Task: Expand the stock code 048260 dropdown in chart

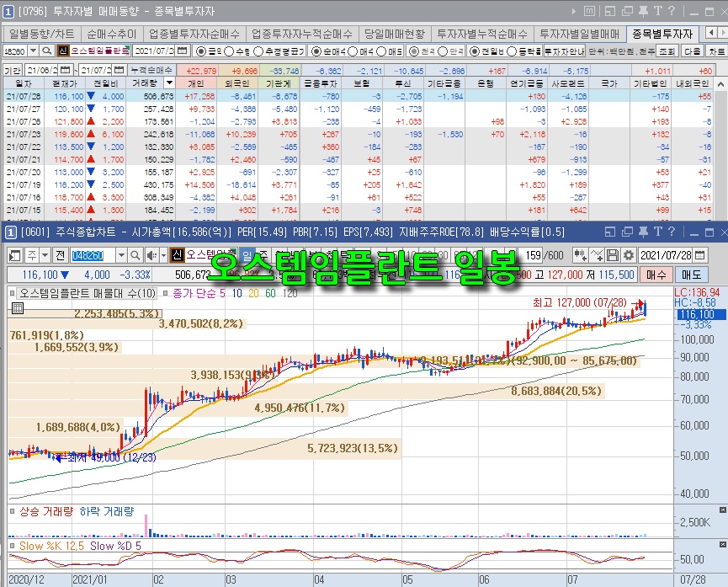Action: (x=120, y=255)
